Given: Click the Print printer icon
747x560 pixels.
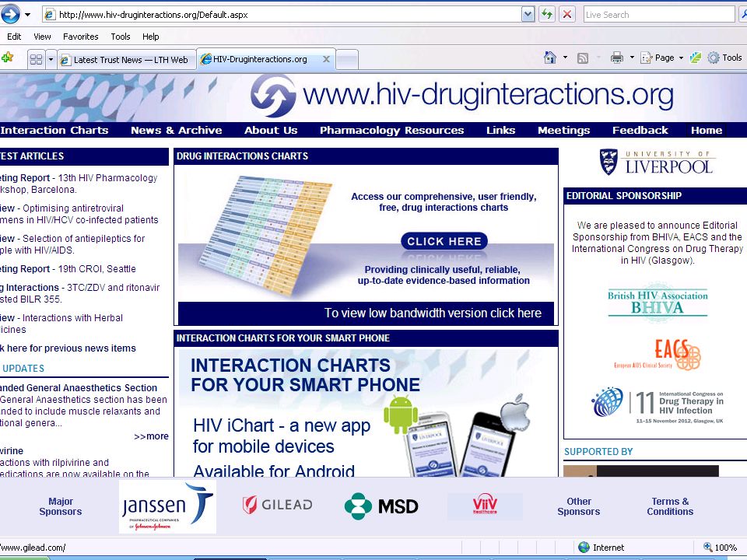Looking at the screenshot, I should (617, 58).
